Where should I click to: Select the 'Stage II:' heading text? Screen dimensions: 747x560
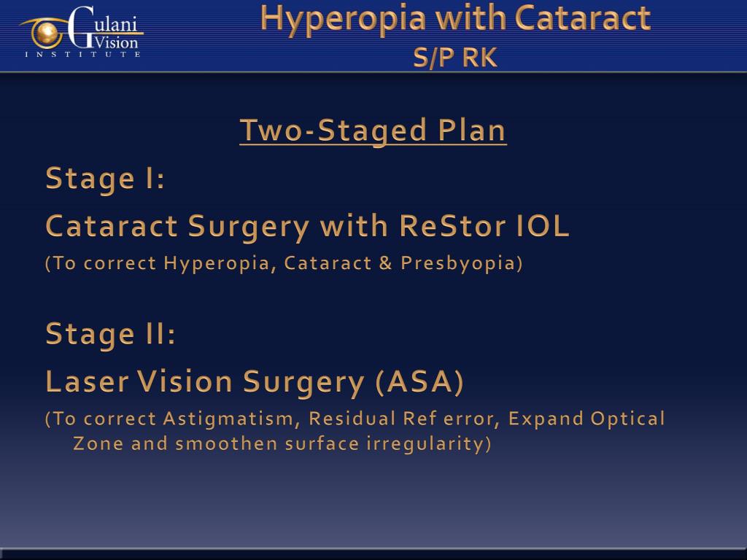tap(111, 333)
